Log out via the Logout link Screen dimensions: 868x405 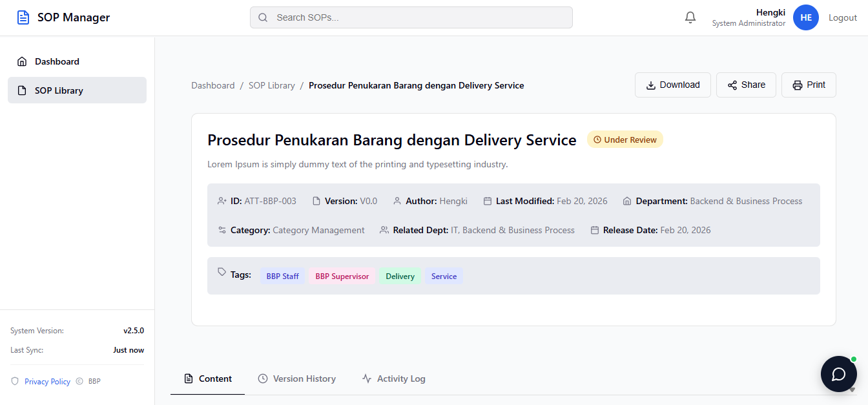click(x=843, y=17)
